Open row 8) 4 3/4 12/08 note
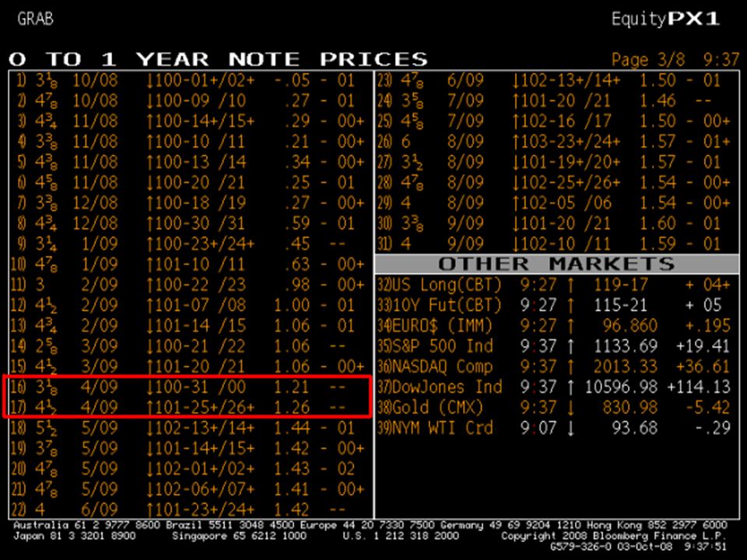This screenshot has width=747, height=560. pos(191,223)
